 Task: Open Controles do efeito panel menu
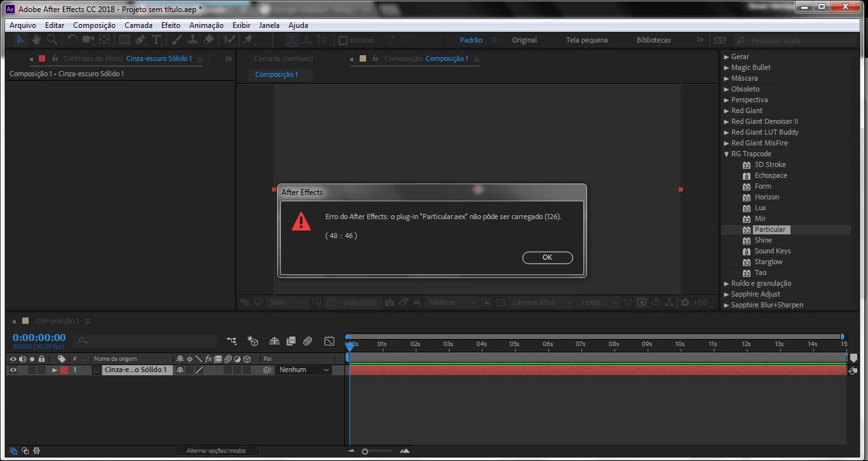(x=200, y=59)
